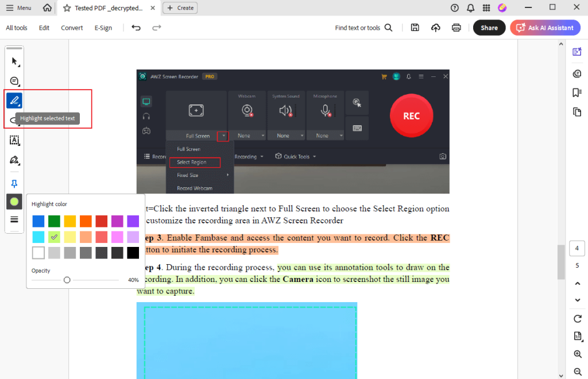Click the Ask AI Assistant button
588x379 pixels.
click(545, 27)
